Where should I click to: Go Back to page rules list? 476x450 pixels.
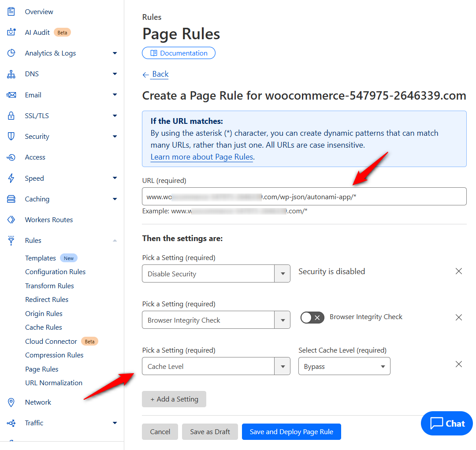point(160,74)
